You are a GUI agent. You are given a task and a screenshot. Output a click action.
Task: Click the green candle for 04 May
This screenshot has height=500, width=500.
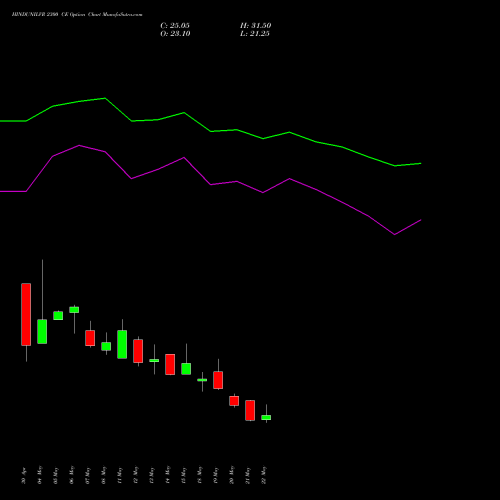coord(42,331)
